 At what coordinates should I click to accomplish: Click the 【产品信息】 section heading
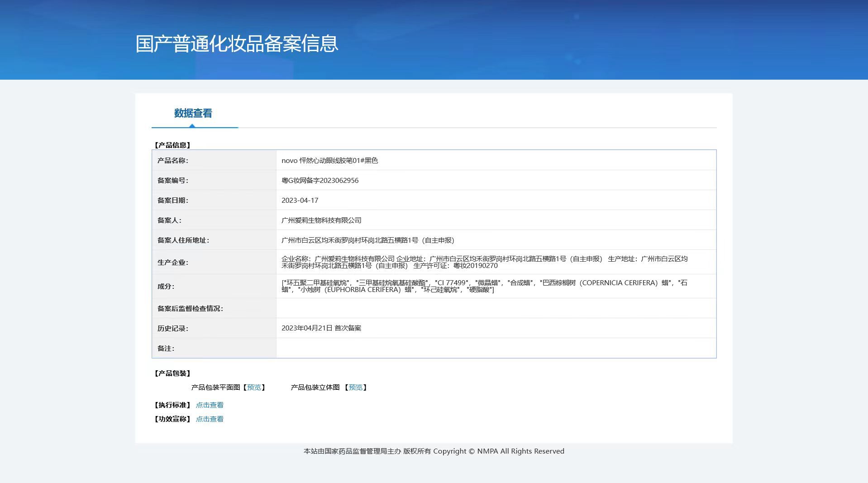point(172,145)
